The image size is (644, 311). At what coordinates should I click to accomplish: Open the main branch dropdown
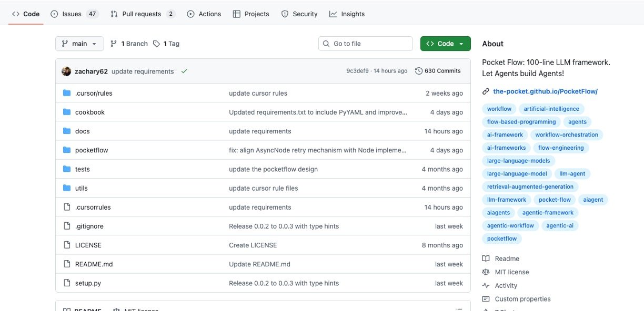pos(79,44)
